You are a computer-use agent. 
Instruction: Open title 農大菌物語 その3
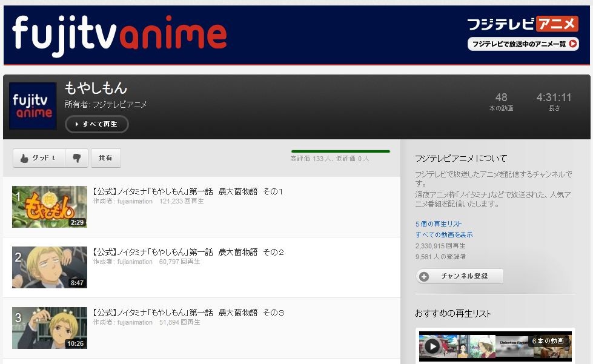(188, 313)
